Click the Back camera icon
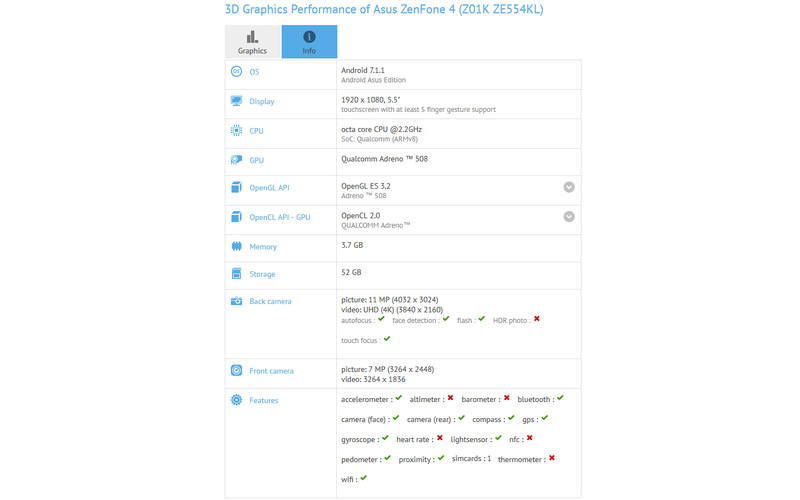 (x=236, y=301)
